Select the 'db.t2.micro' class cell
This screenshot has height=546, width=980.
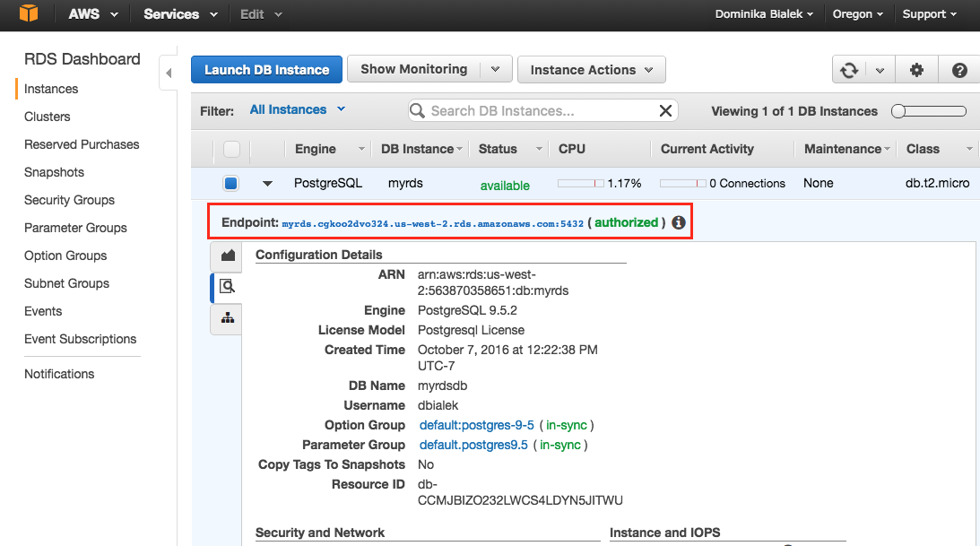pyautogui.click(x=938, y=183)
